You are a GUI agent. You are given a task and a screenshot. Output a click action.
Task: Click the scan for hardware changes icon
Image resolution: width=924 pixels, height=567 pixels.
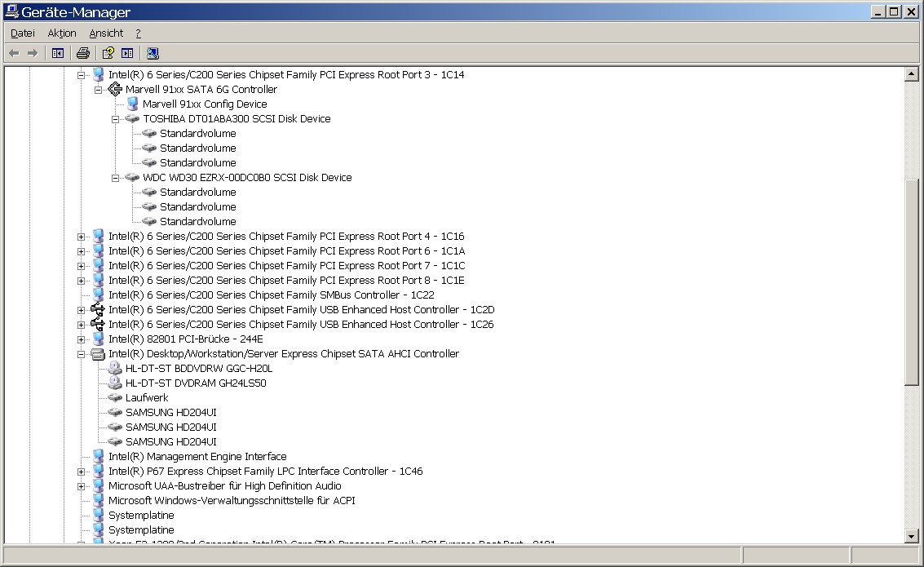coord(153,54)
